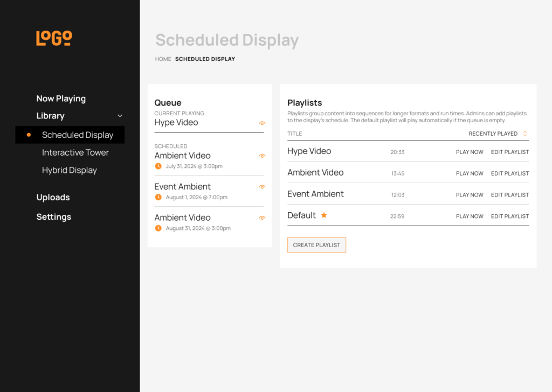Click the clock icon beside August 31, 2024
The height and width of the screenshot is (392, 552).
[158, 228]
